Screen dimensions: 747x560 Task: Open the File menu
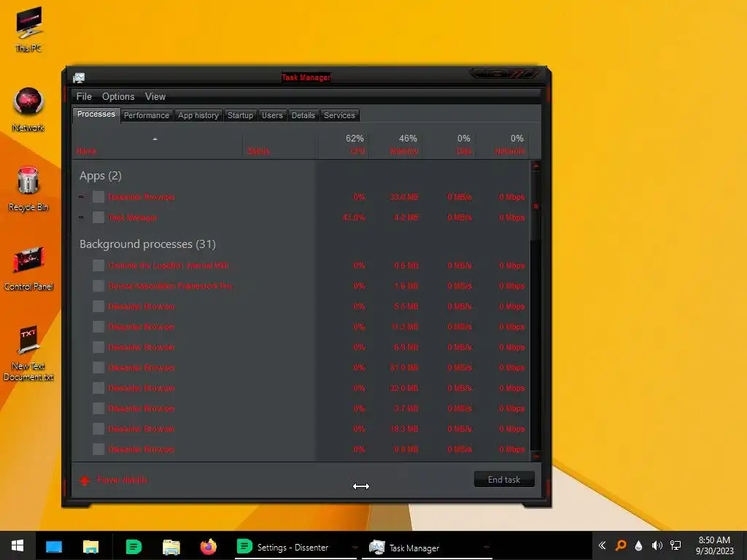[x=84, y=97]
